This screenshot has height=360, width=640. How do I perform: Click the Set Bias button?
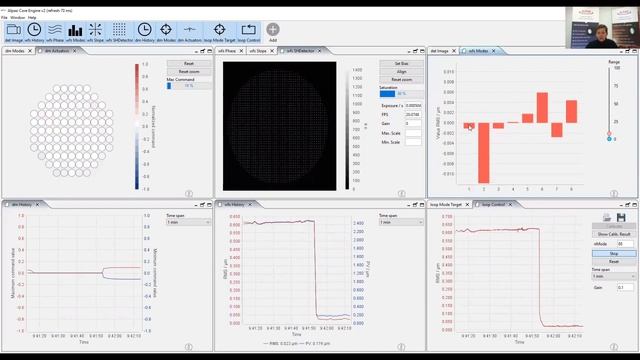[x=402, y=64]
